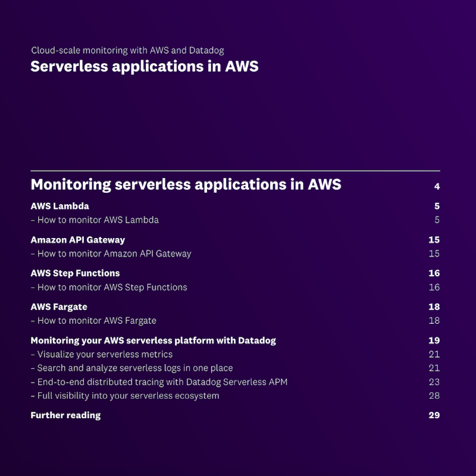476x476 pixels.
Task: Jump to the bold 'AWS Step Functions' chapter
Action: (x=76, y=273)
